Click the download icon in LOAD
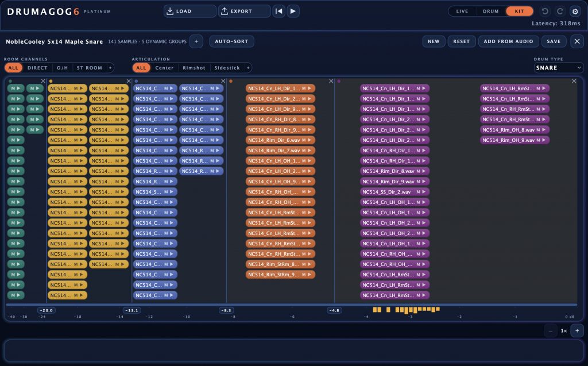This screenshot has width=588, height=366. (x=170, y=11)
